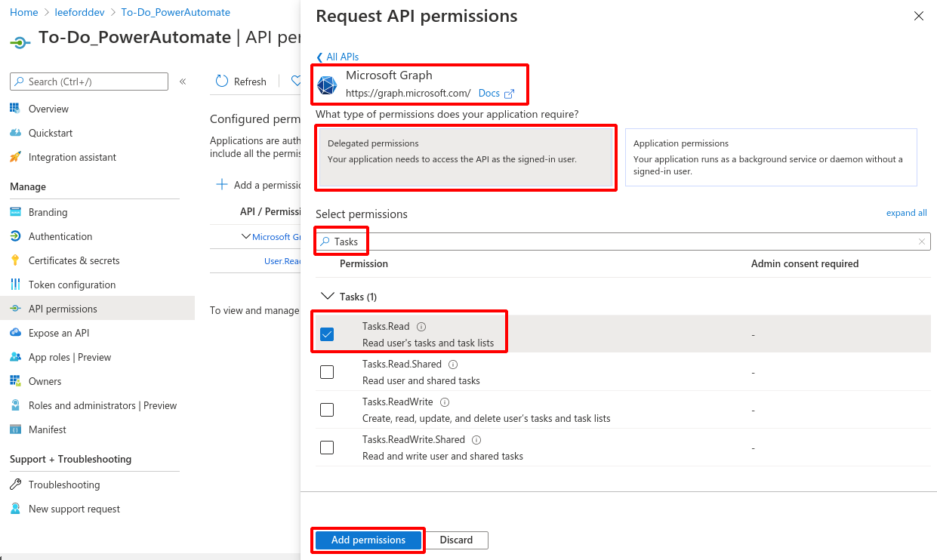Viewport: 937px width, 560px height.
Task: Click the plus icon beside Add a permission
Action: (222, 184)
